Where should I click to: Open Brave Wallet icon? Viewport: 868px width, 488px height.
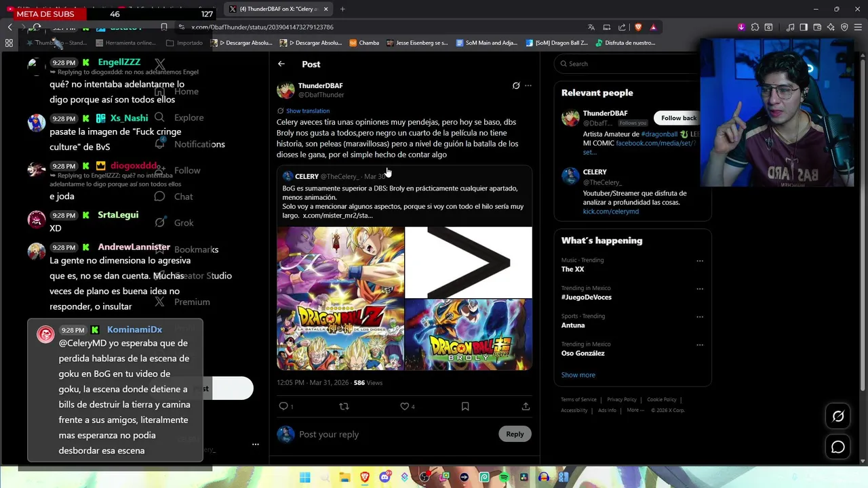[817, 27]
